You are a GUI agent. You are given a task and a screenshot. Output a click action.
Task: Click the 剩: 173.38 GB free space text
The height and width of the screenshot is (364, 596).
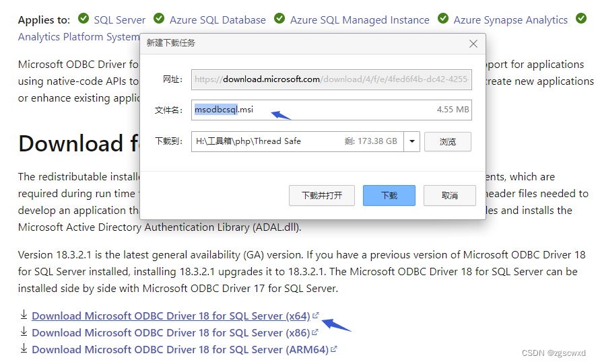(x=370, y=141)
